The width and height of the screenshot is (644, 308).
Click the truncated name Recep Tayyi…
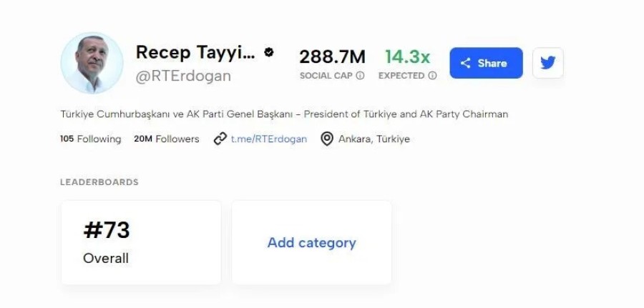click(x=195, y=52)
